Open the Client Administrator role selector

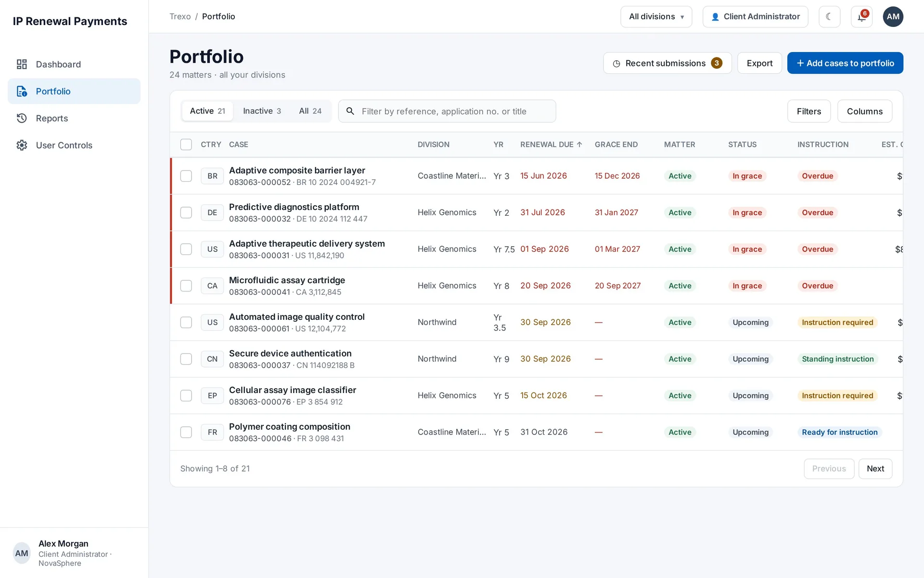pyautogui.click(x=755, y=16)
